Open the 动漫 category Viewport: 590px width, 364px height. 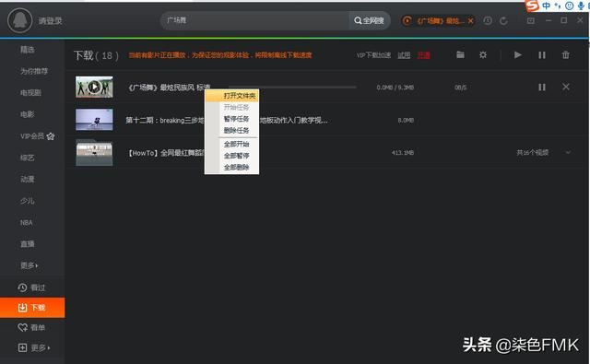pos(27,180)
